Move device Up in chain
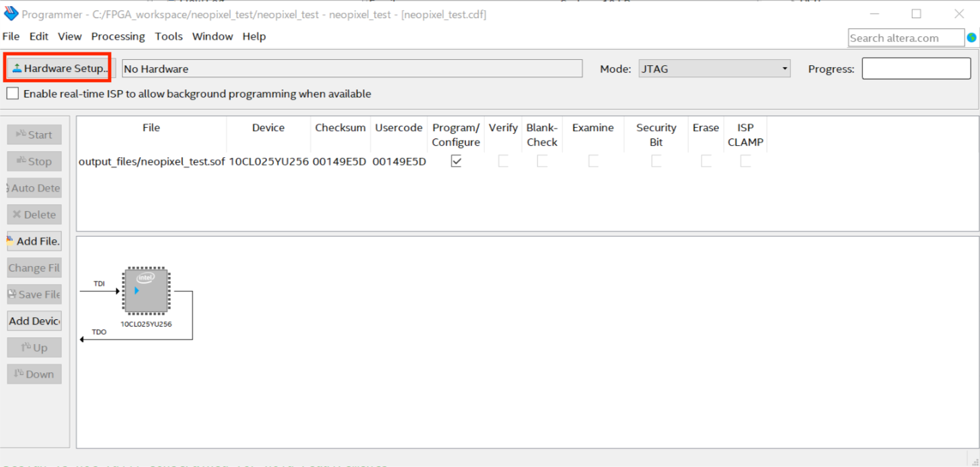The image size is (980, 467). [34, 347]
